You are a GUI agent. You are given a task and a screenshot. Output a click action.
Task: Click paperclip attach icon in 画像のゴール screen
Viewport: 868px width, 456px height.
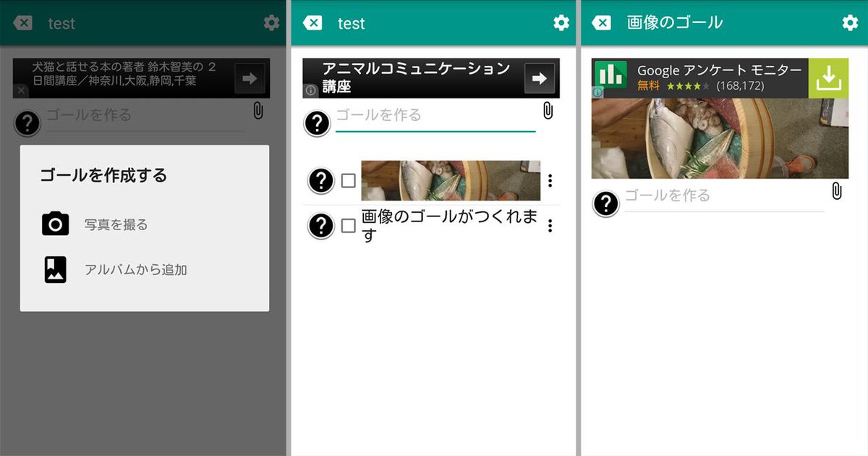(837, 191)
